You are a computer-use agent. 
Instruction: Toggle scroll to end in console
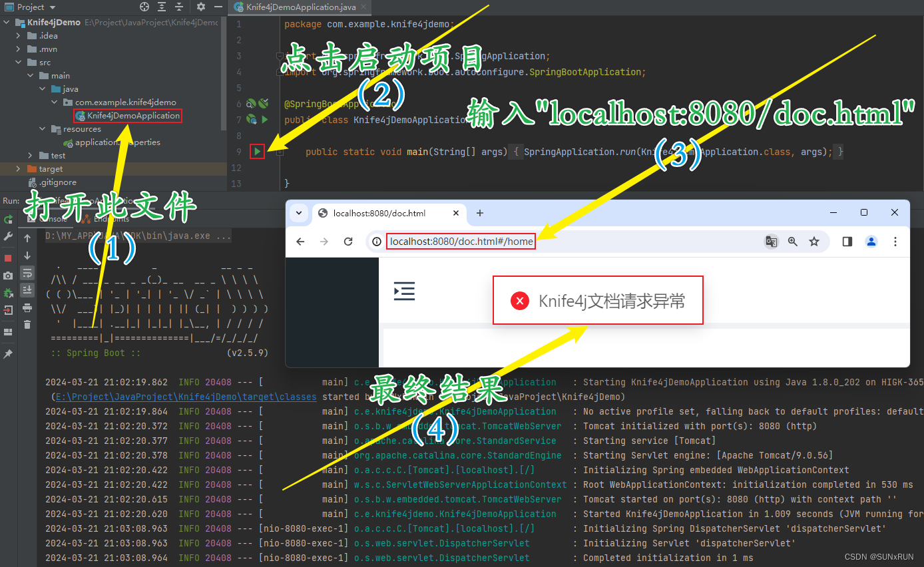(x=27, y=290)
